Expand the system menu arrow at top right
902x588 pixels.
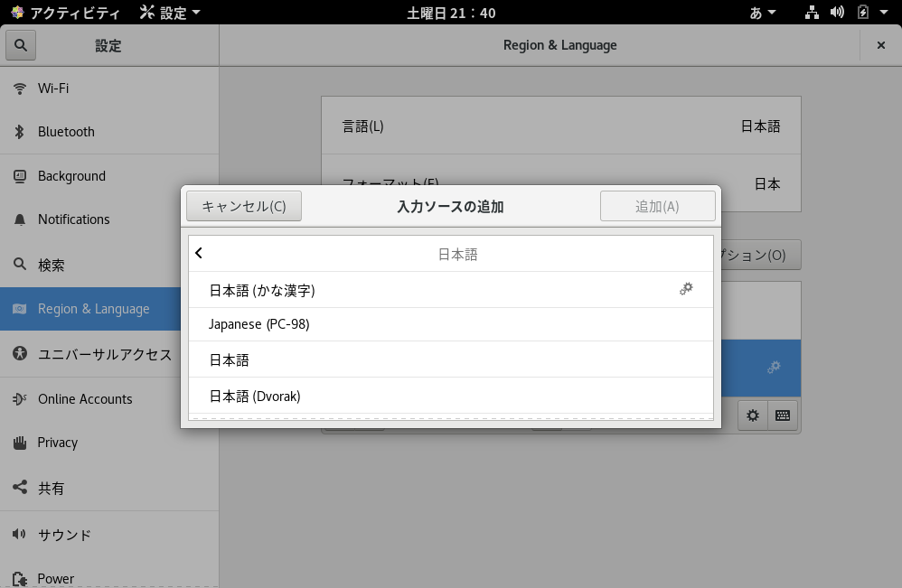(x=884, y=13)
